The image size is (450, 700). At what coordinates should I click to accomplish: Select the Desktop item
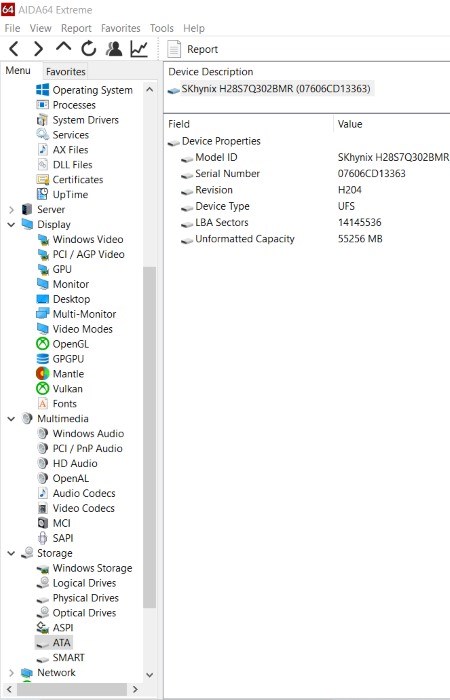[63, 299]
